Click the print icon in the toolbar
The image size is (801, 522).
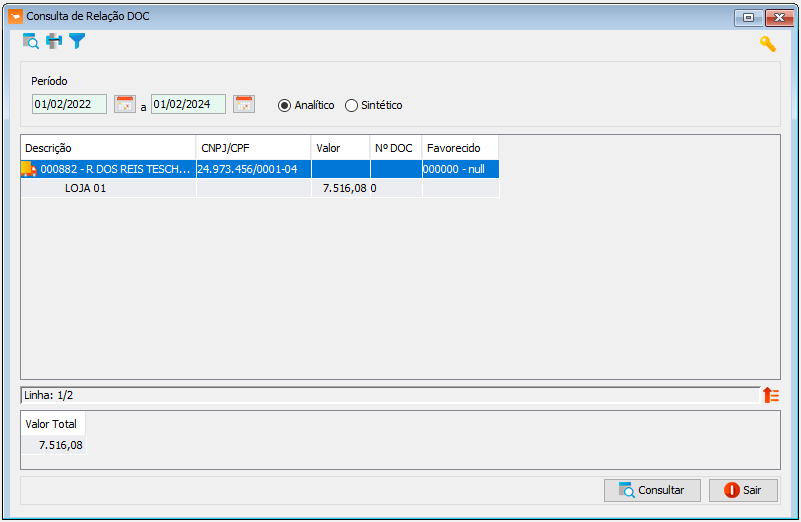click(54, 41)
